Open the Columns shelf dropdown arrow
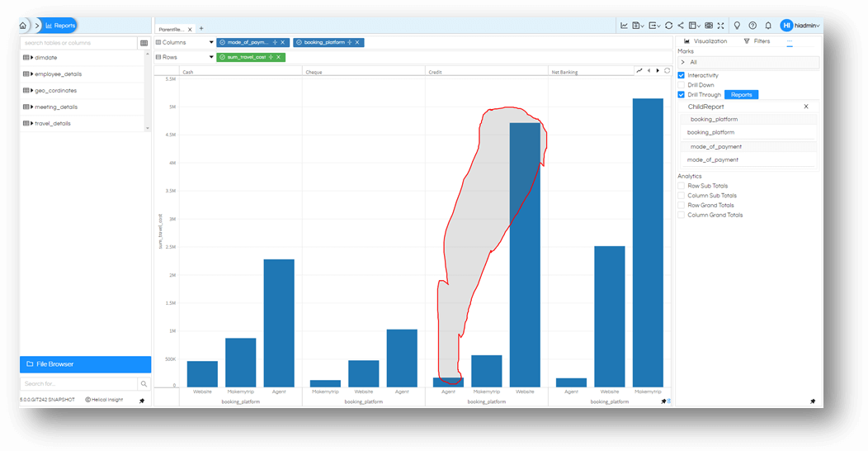This screenshot has width=868, height=451. pyautogui.click(x=211, y=43)
